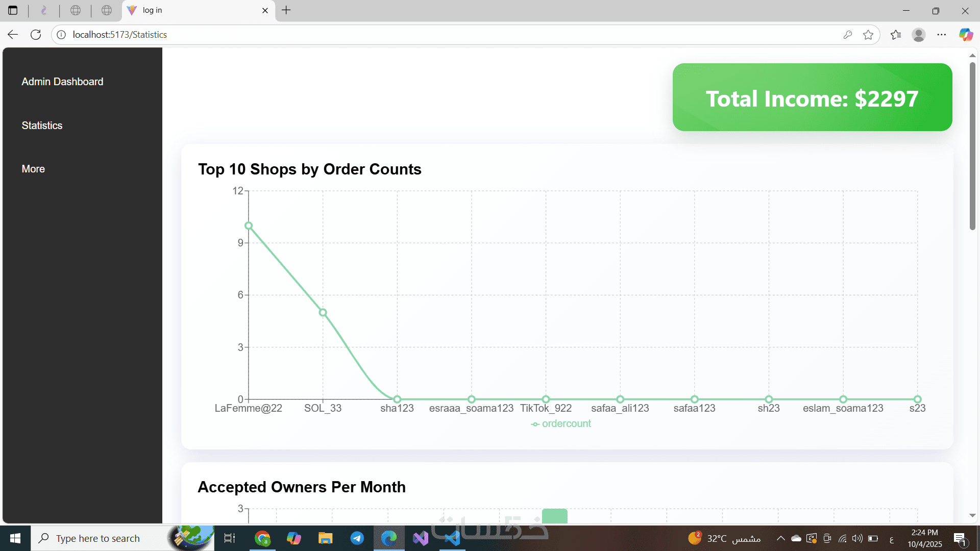Open the Copilot sidebar icon
This screenshot has width=980, height=551.
point(965,35)
